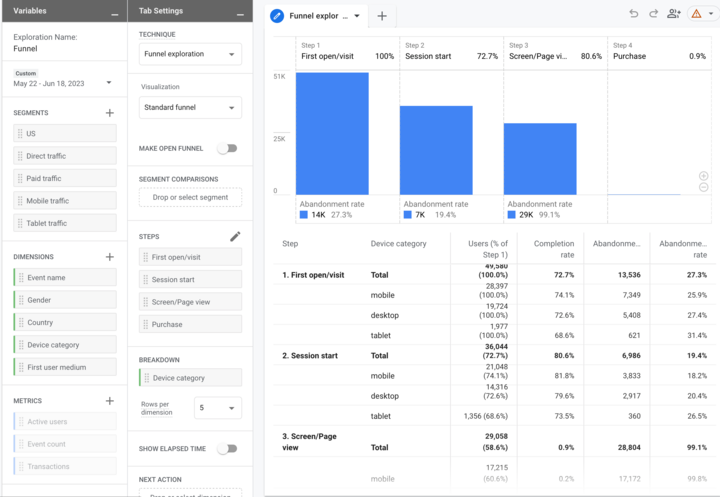Add a new segment with plus icon

click(110, 113)
